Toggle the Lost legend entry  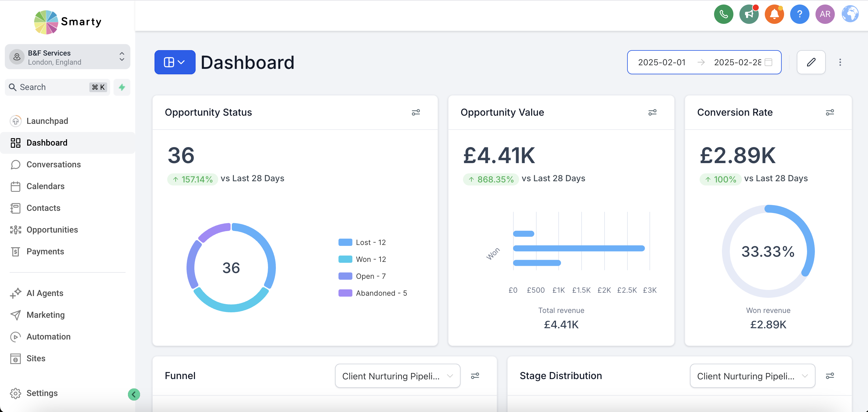362,243
